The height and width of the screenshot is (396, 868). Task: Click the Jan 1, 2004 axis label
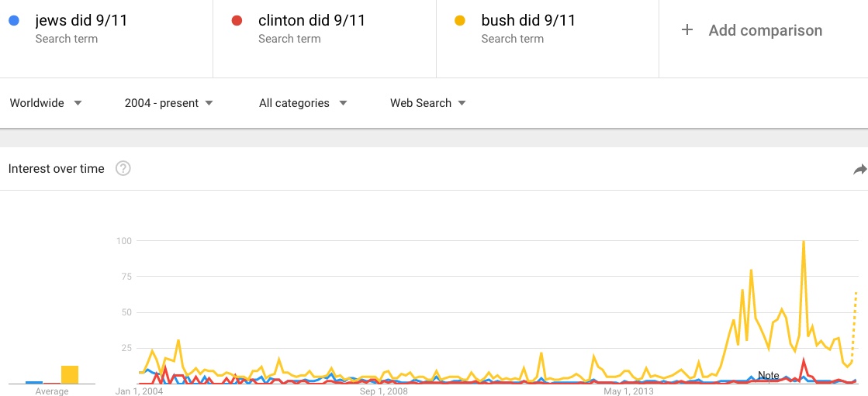pyautogui.click(x=140, y=391)
